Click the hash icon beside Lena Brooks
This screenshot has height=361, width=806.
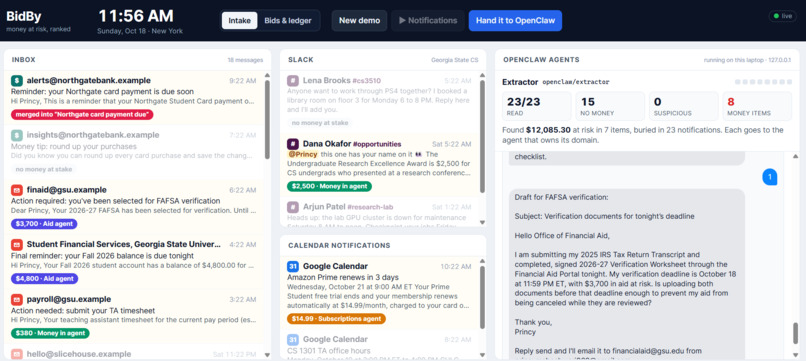(x=293, y=80)
